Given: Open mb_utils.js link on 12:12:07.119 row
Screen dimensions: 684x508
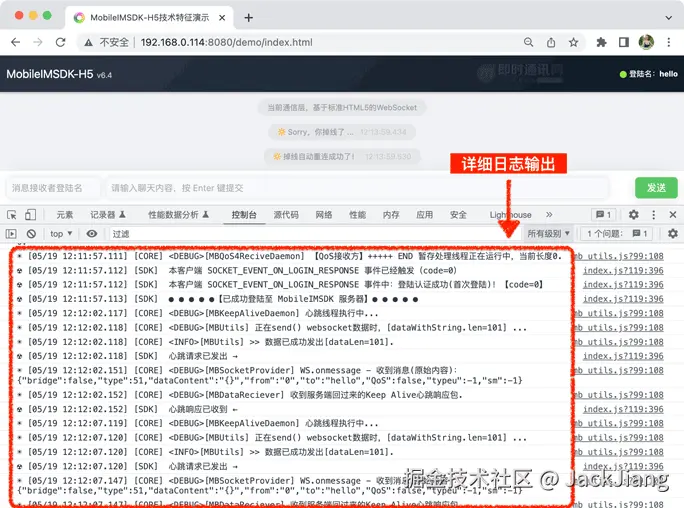Looking at the screenshot, I should click(619, 423).
